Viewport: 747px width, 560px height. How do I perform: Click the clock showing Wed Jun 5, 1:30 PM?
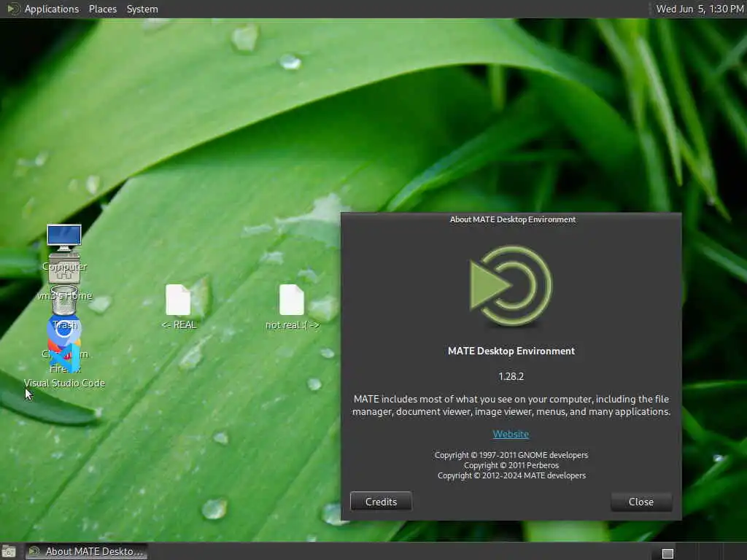pos(700,9)
